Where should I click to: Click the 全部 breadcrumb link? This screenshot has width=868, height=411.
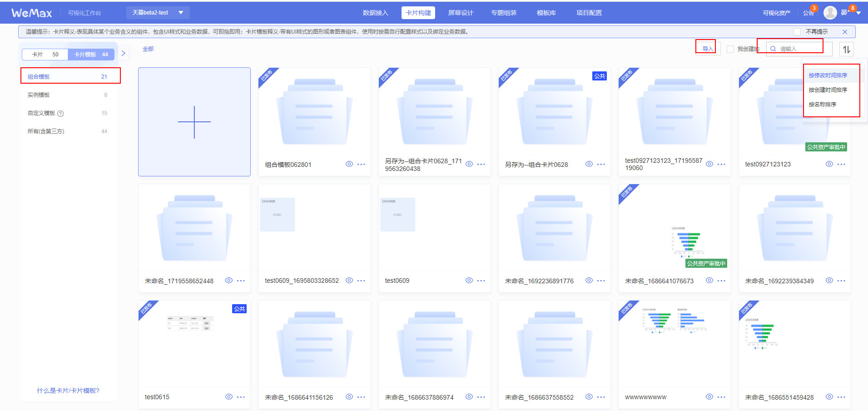[x=148, y=49]
